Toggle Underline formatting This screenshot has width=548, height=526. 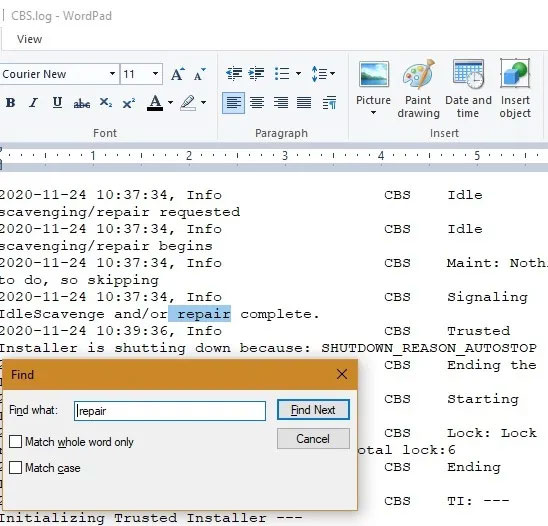click(x=57, y=103)
